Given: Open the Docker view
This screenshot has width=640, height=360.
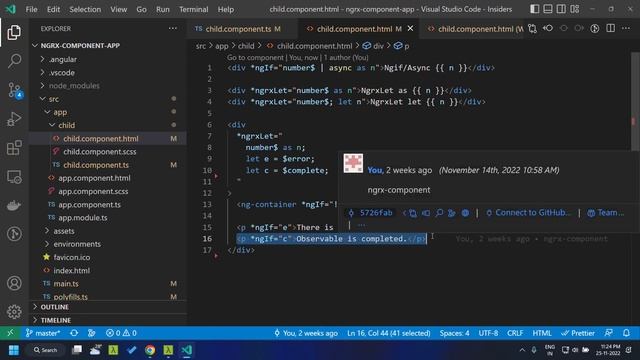Looking at the screenshot, I should (14, 205).
